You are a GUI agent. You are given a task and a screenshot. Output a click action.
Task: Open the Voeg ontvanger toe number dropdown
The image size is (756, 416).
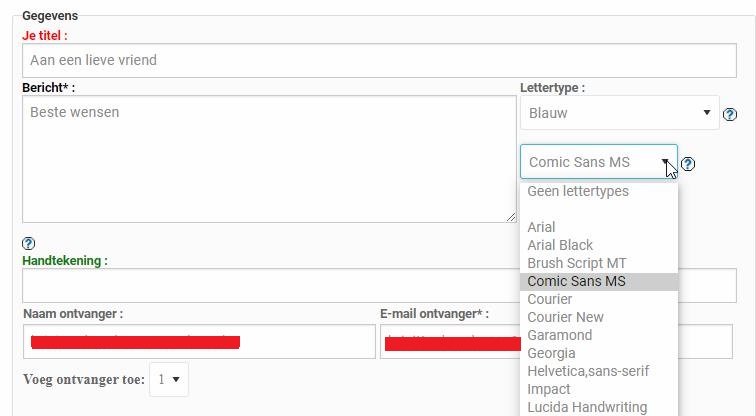pos(168,380)
